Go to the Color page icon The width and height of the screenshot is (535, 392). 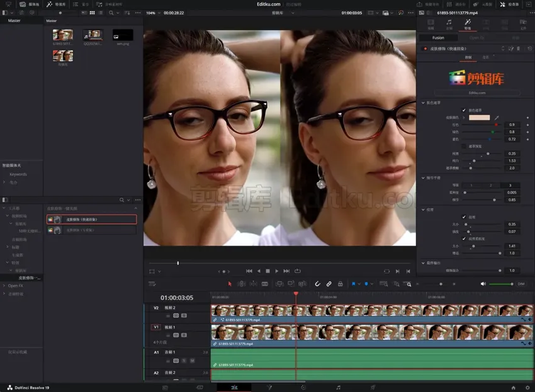coord(303,388)
